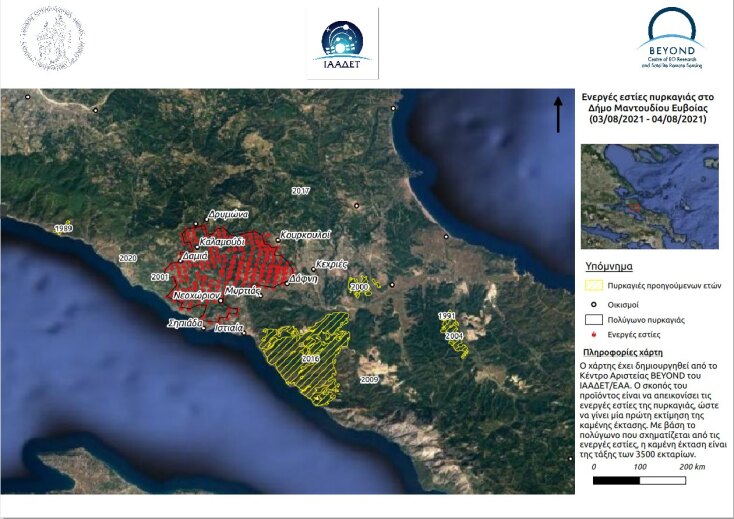
Task: Click the red active hotspots legend symbol
Action: 594,336
